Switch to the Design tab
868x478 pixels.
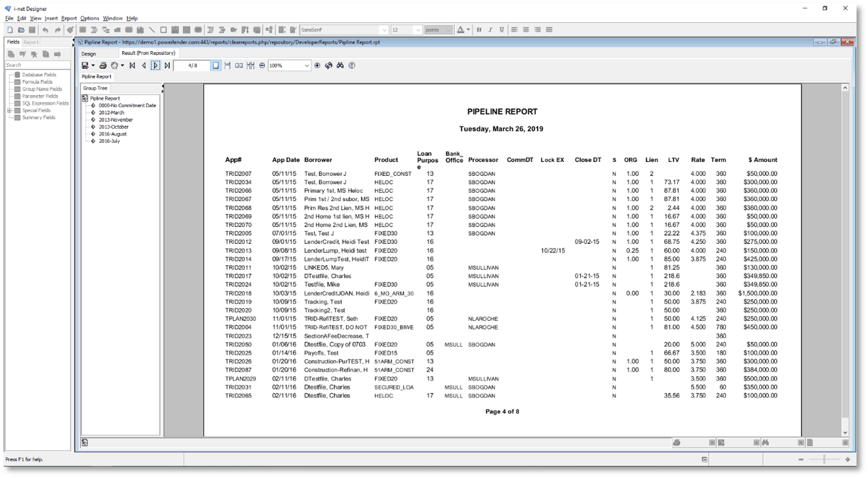pos(89,54)
